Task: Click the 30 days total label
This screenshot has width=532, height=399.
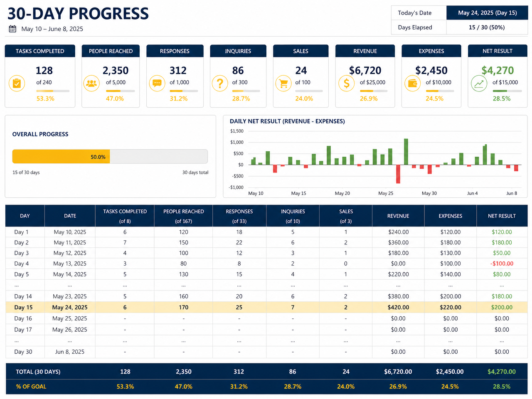Action: pos(195,172)
